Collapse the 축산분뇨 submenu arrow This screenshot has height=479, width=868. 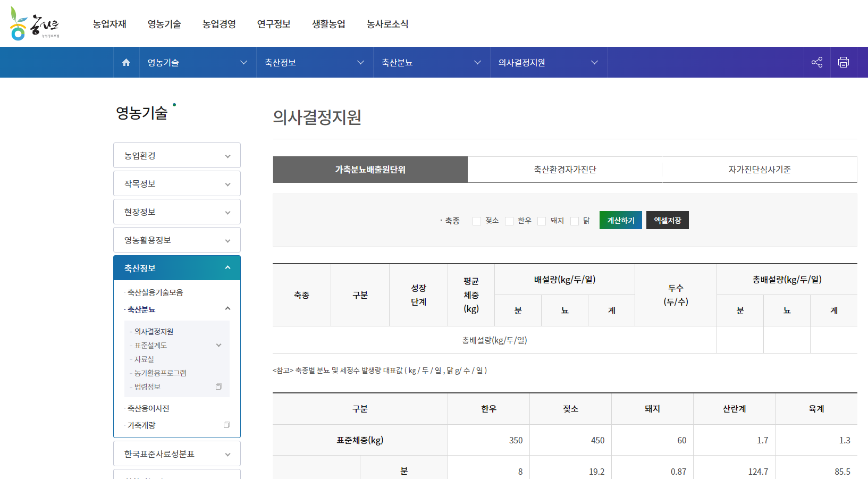tap(227, 308)
